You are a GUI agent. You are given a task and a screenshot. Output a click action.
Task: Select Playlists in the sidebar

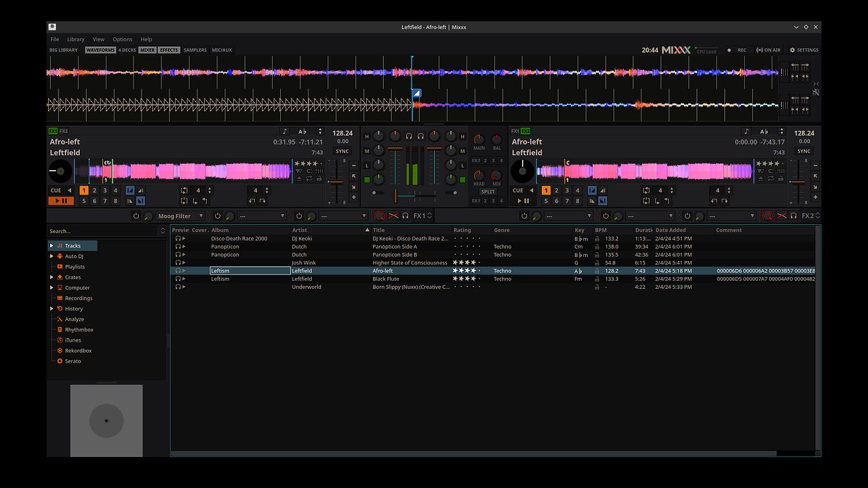75,266
